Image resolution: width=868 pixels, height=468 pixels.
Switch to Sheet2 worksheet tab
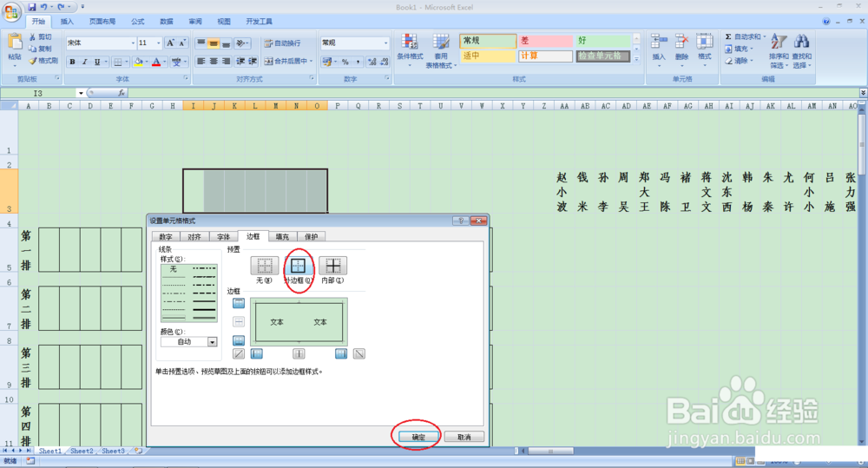point(82,451)
